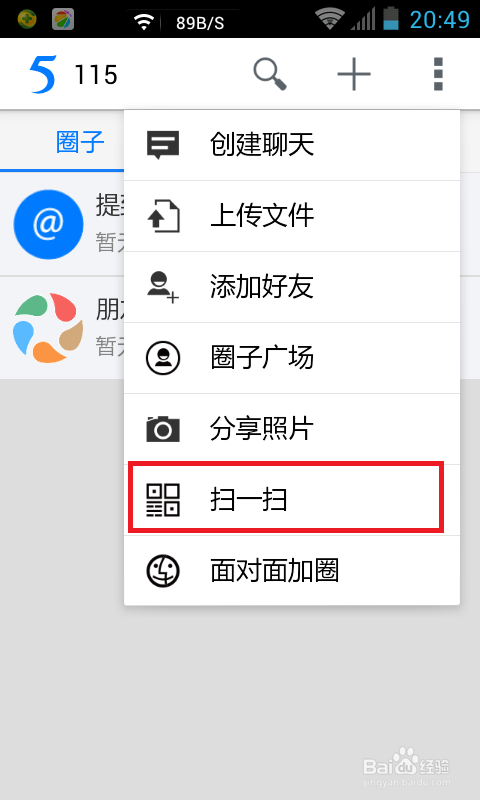Click the chat bubble icon beside 创建聊天
Image resolution: width=480 pixels, height=800 pixels.
pyautogui.click(x=163, y=145)
